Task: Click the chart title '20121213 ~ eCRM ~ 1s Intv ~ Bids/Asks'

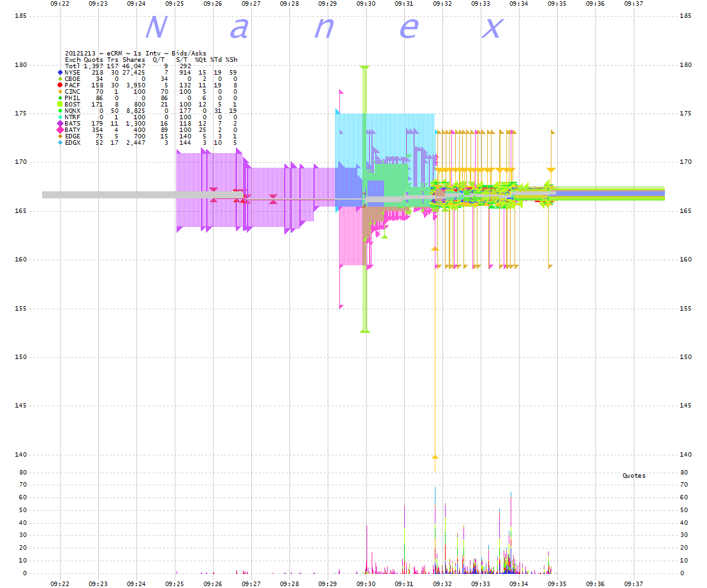Action: (135, 53)
